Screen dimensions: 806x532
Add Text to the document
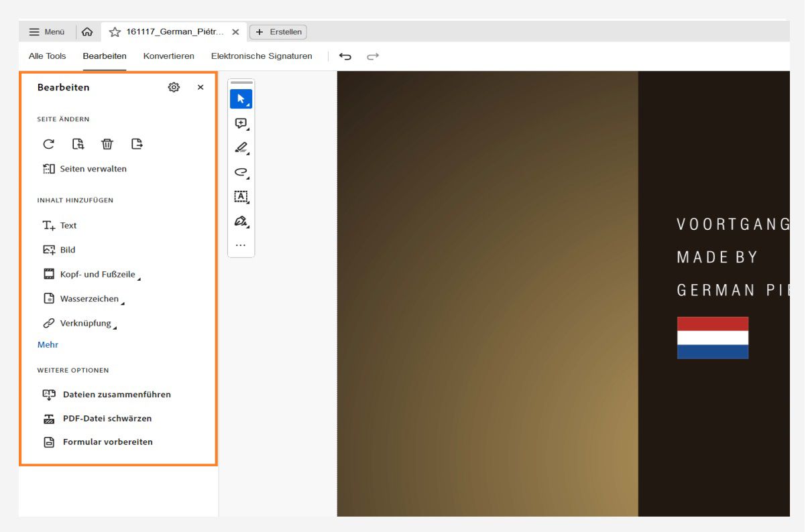tap(60, 226)
